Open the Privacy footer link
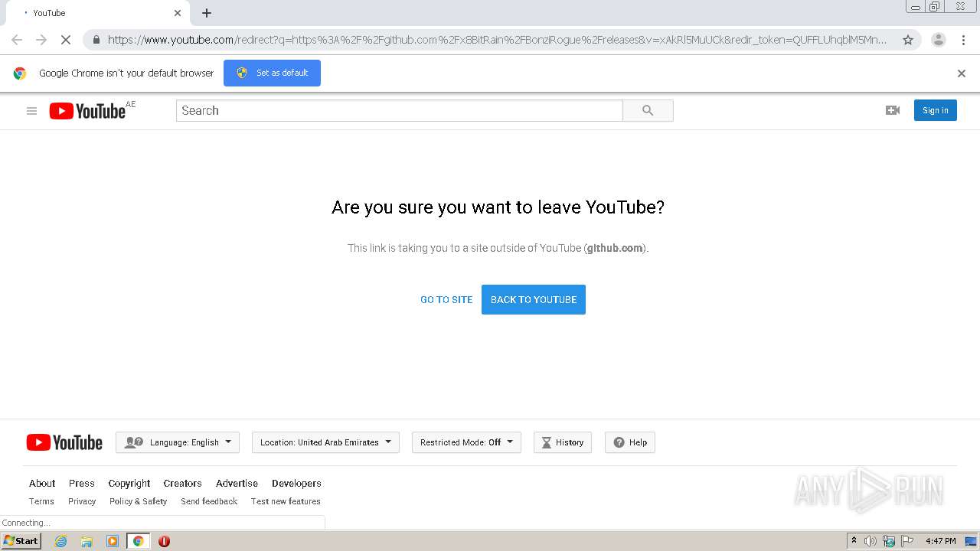 82,502
